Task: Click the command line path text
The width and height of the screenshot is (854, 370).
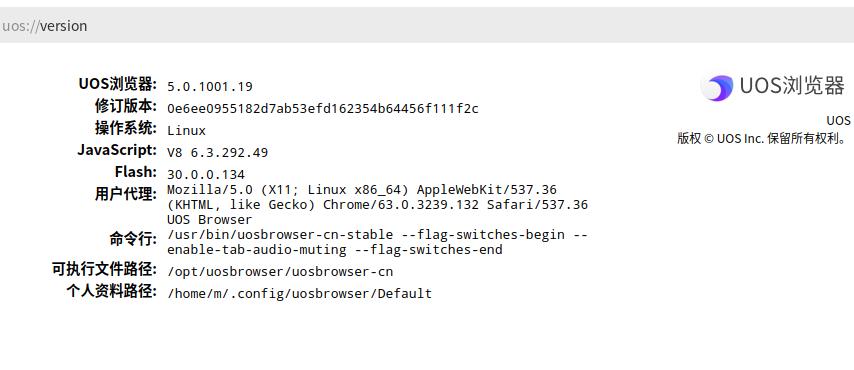Action: click(377, 242)
